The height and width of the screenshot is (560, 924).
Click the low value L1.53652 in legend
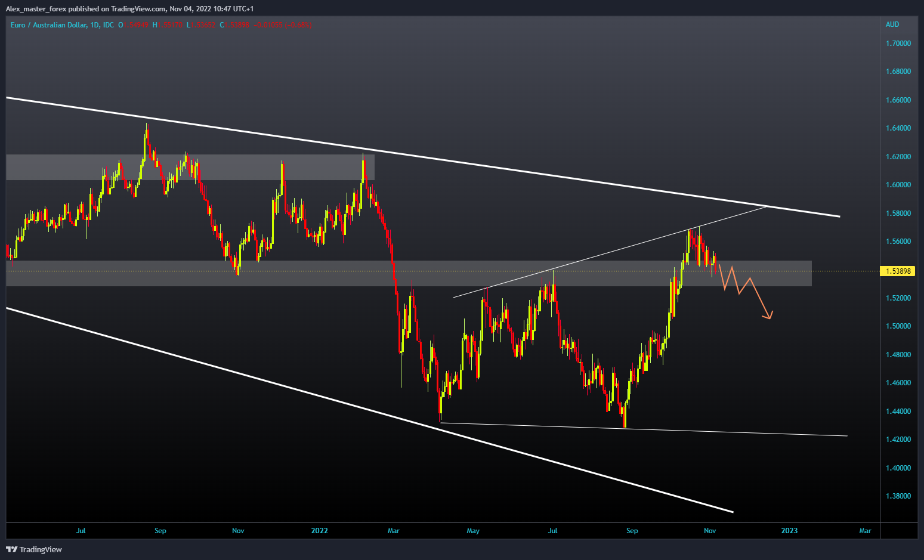click(200, 25)
